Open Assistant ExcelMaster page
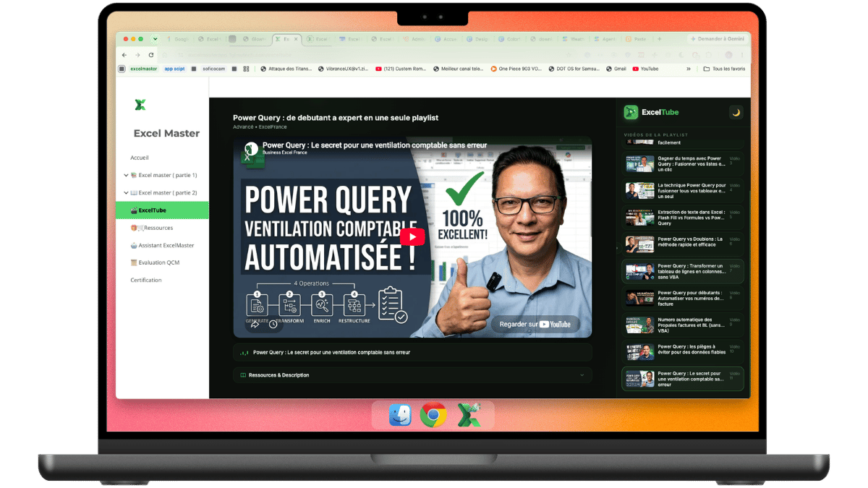 (x=162, y=245)
